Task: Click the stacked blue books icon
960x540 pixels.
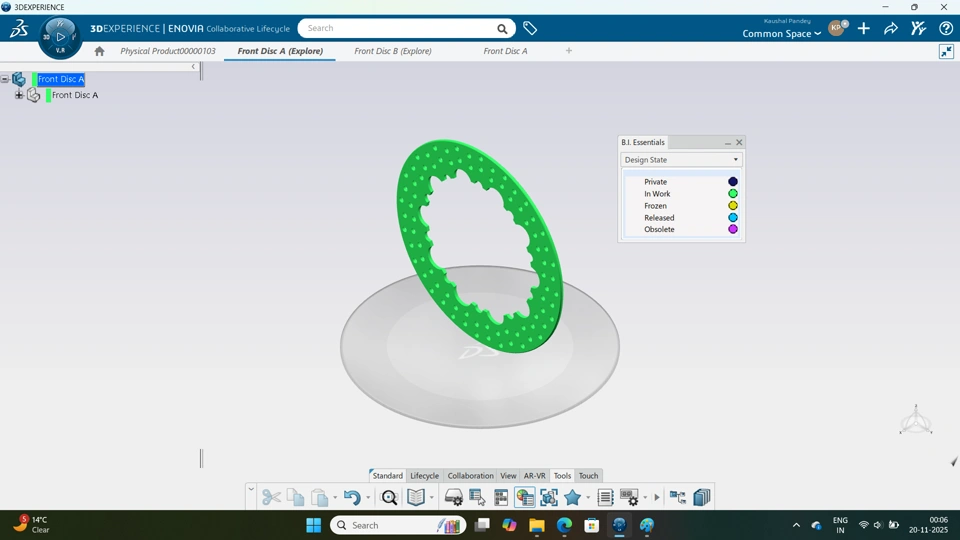Action: (702, 497)
